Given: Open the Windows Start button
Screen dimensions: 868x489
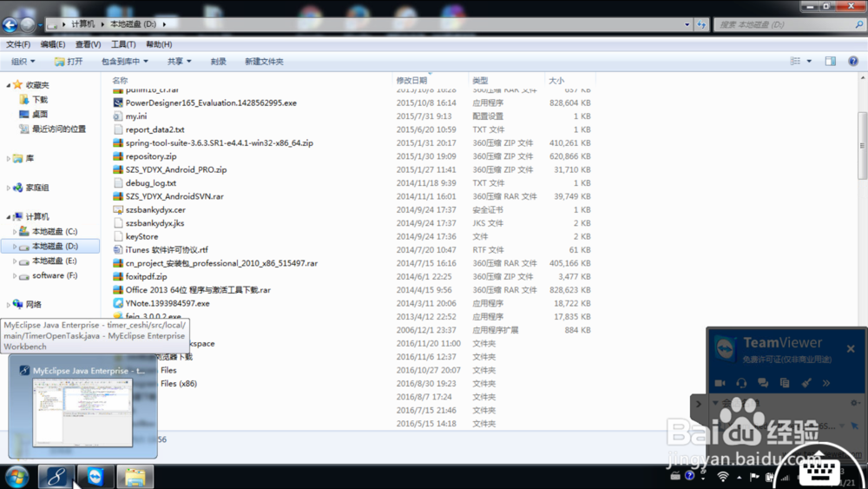Looking at the screenshot, I should (16, 477).
